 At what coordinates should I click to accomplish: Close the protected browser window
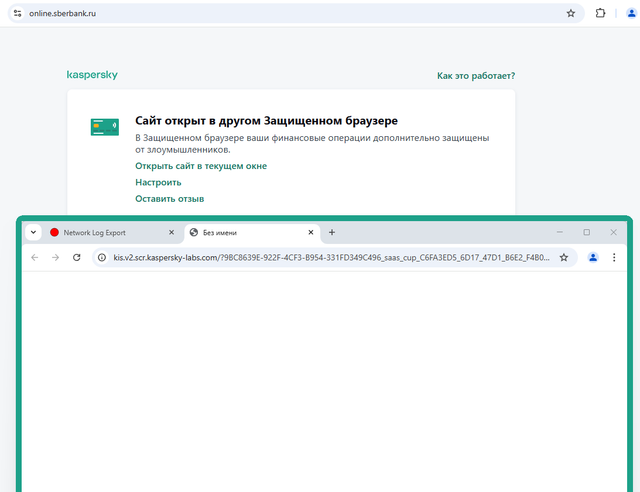[613, 232]
